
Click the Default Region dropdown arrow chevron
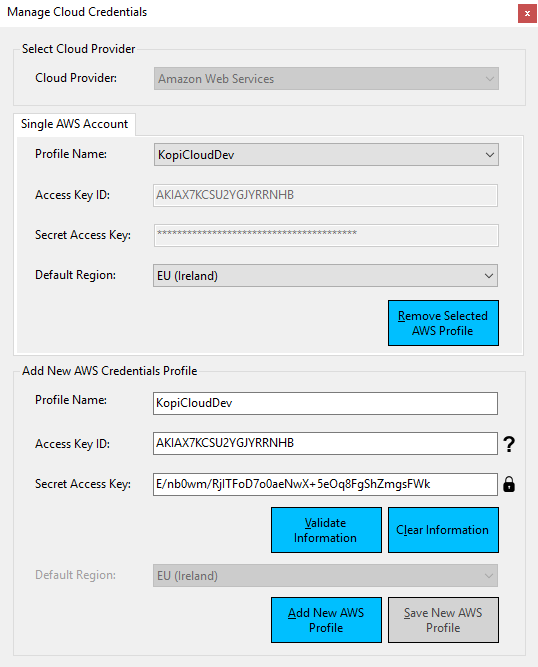[x=489, y=276]
